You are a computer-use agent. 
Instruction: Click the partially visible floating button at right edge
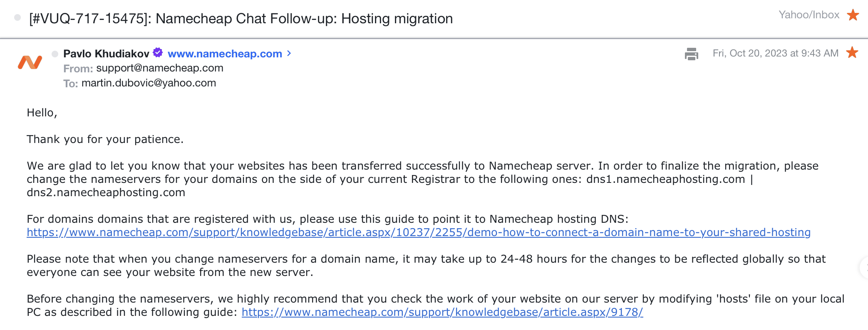click(x=864, y=267)
